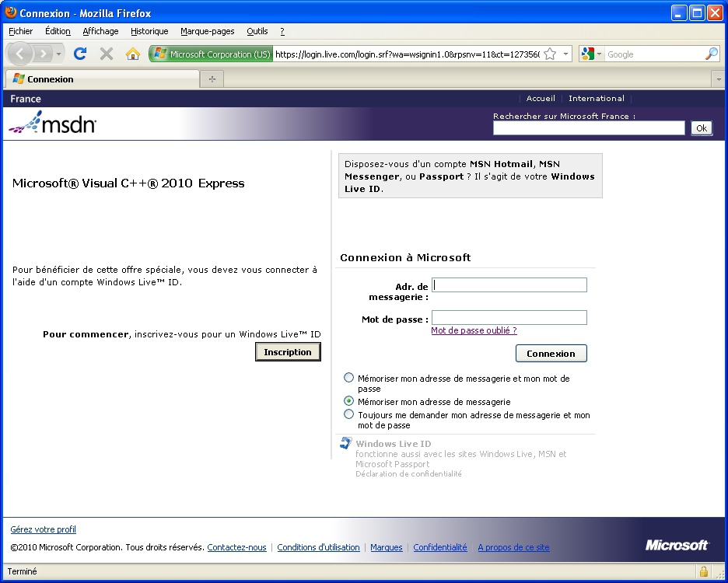
Task: Click the 'Mot de passe oublié ?' link
Action: tap(474, 330)
